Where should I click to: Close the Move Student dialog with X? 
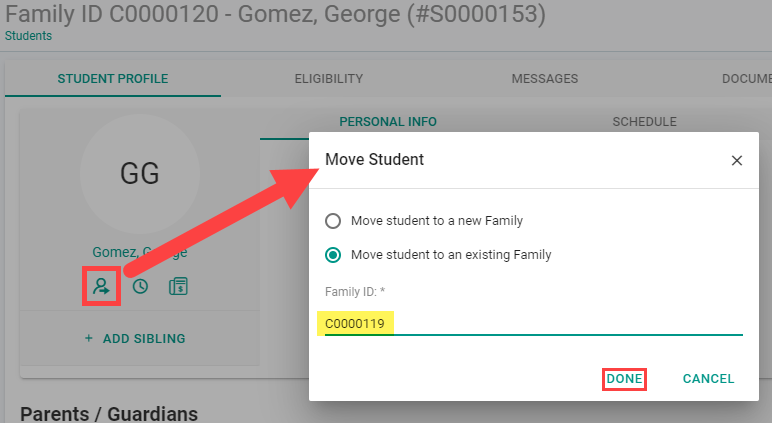tap(737, 161)
